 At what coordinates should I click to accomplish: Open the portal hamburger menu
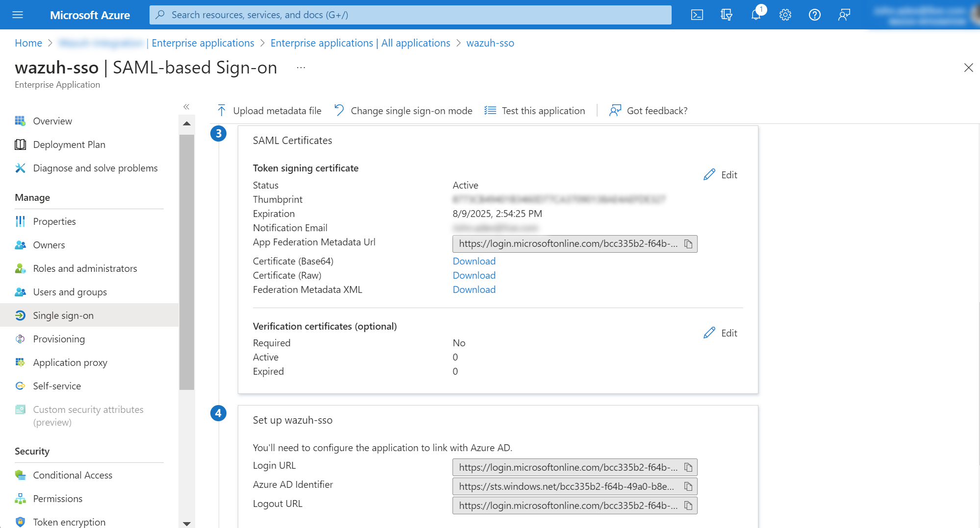[18, 15]
